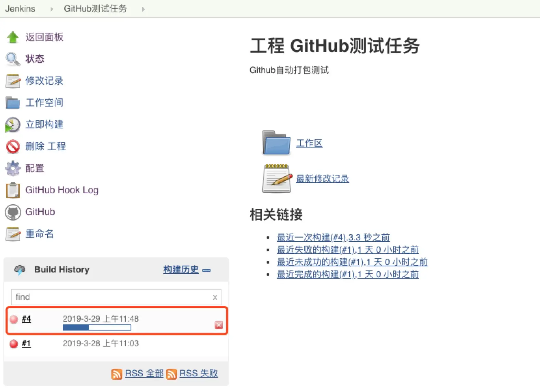Open the RSS 全部 feed link
Image resolution: width=540 pixels, height=392 pixels.
[144, 373]
